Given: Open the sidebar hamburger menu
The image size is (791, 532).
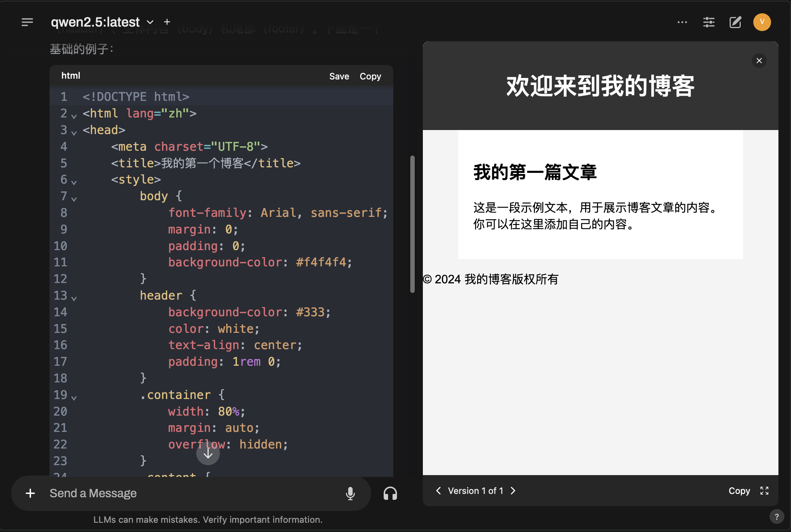Looking at the screenshot, I should click(27, 22).
